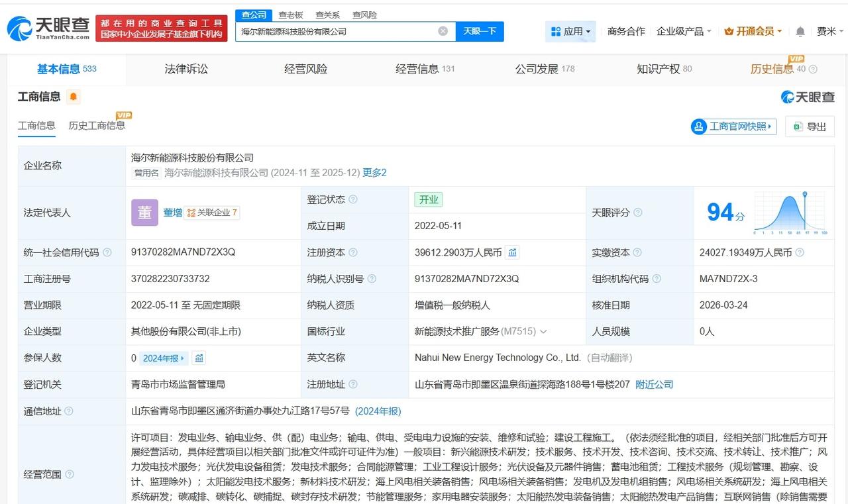Viewport: 848px width, 504px height.
Task: Open the 应用 apps menu
Action: tap(570, 31)
